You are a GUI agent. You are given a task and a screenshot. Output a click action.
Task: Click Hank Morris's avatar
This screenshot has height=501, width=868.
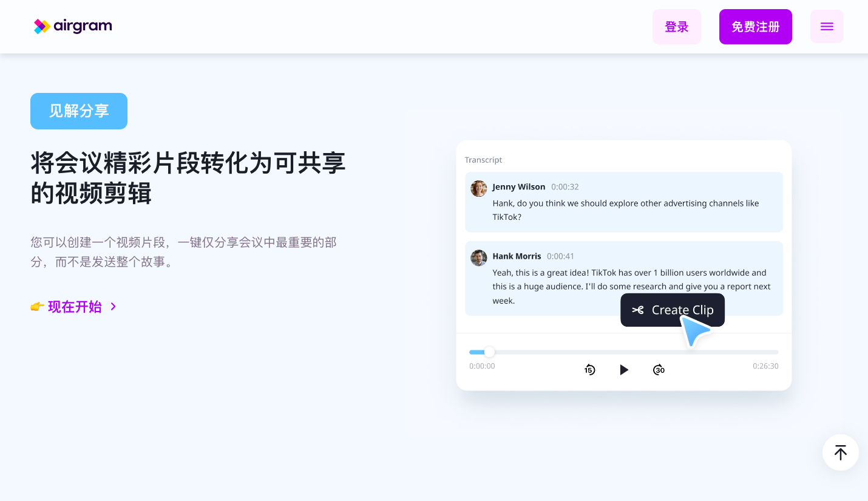pyautogui.click(x=479, y=257)
